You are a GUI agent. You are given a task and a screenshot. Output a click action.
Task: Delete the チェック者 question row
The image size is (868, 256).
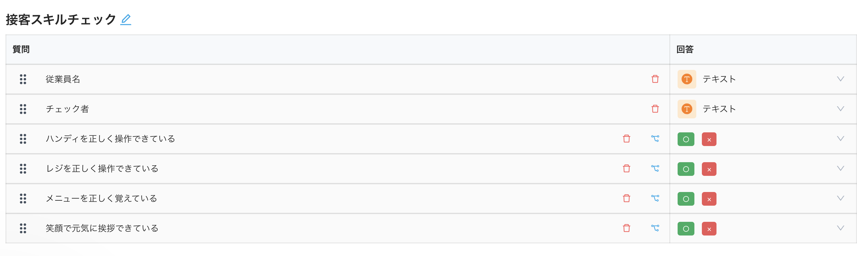[655, 109]
